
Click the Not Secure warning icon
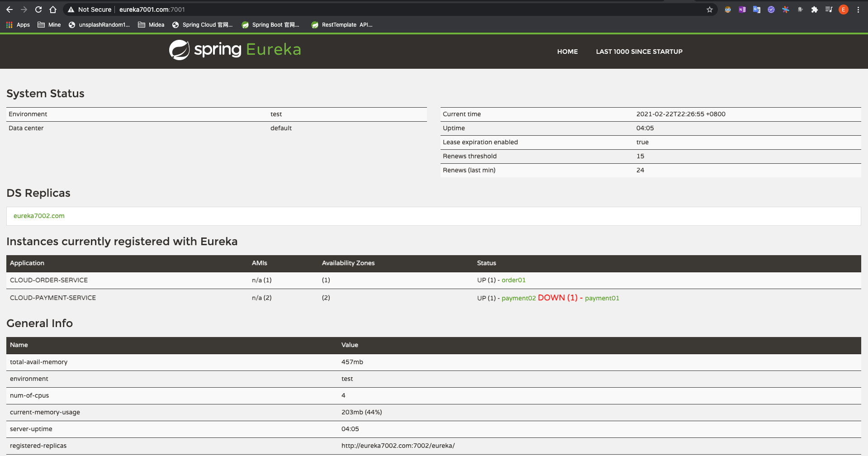(71, 9)
